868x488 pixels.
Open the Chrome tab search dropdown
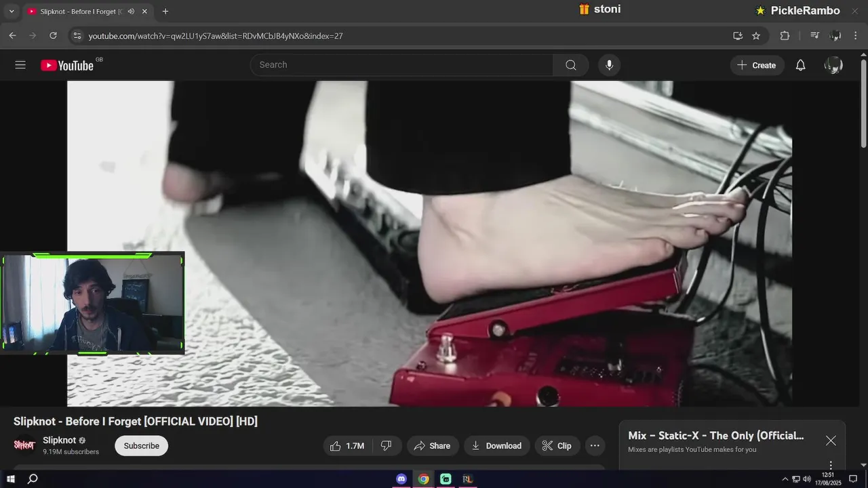click(12, 12)
